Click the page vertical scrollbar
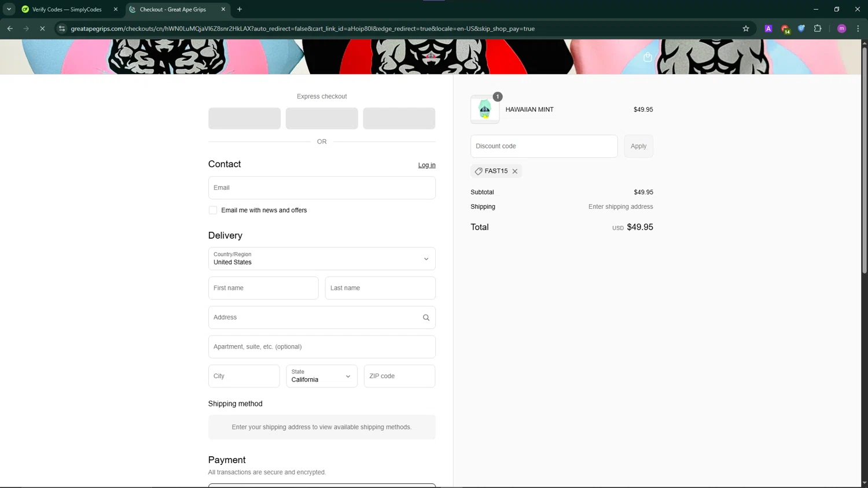The width and height of the screenshot is (868, 488). 865,161
